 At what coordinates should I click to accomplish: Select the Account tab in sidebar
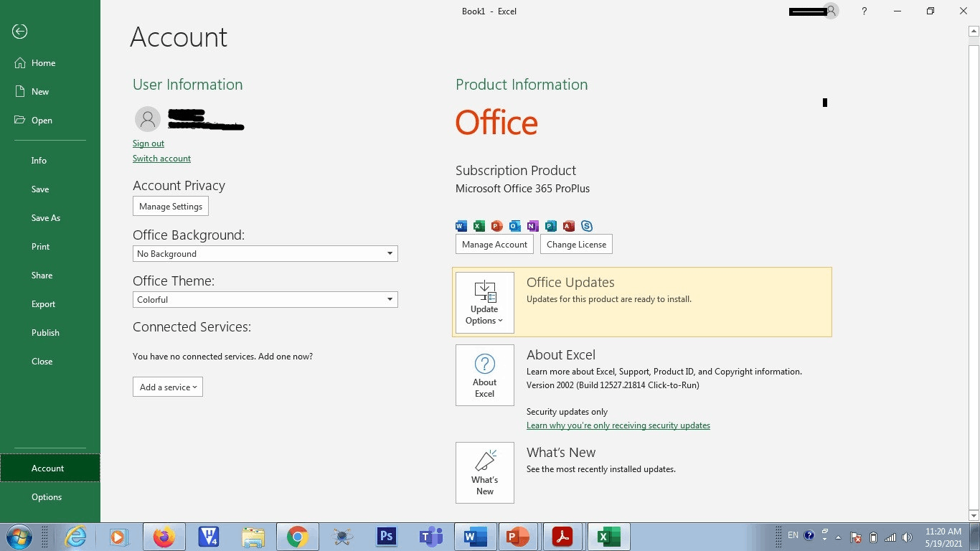[x=50, y=468]
